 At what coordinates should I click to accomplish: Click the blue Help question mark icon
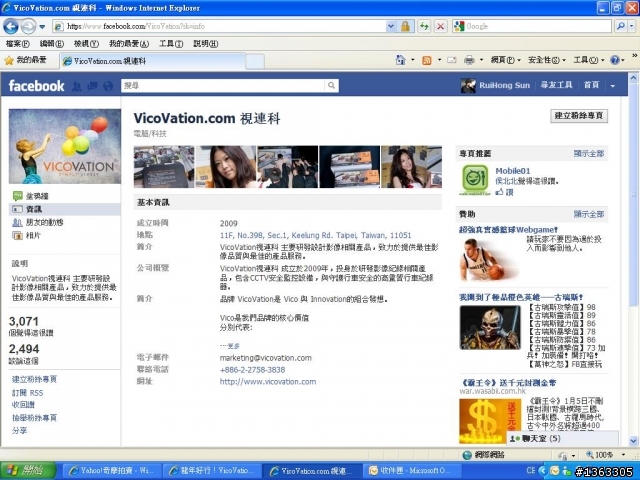tap(615, 60)
